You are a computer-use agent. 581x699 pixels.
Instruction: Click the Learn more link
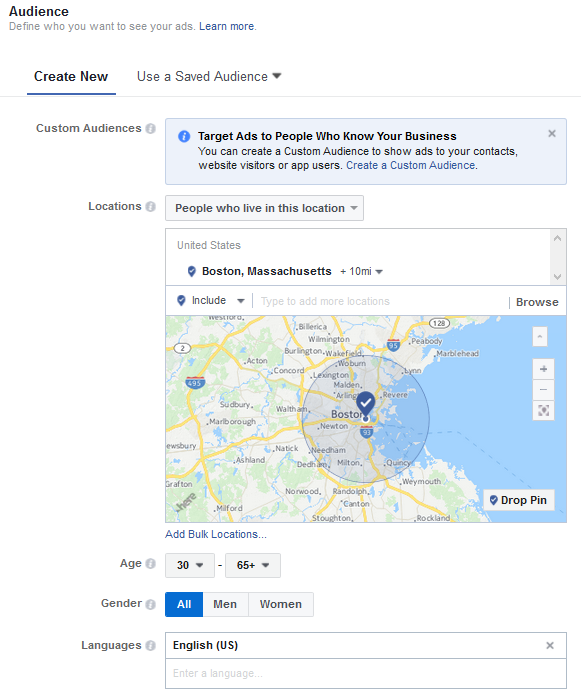tap(227, 26)
